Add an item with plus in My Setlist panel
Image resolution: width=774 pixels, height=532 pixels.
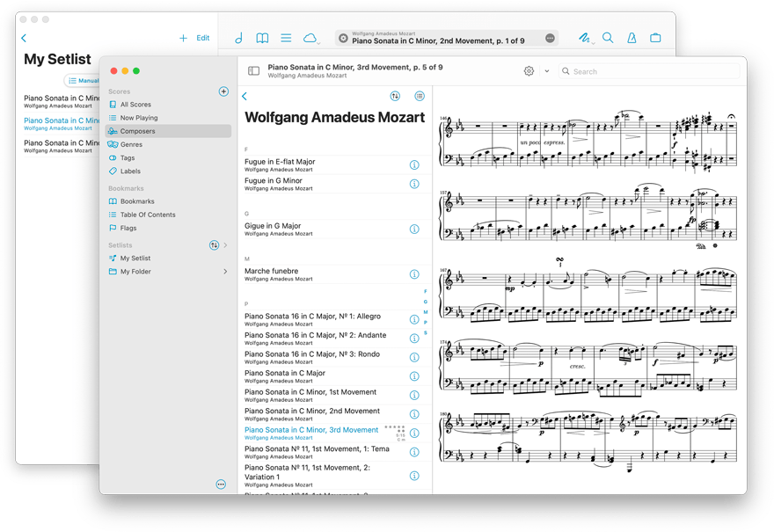tap(183, 38)
